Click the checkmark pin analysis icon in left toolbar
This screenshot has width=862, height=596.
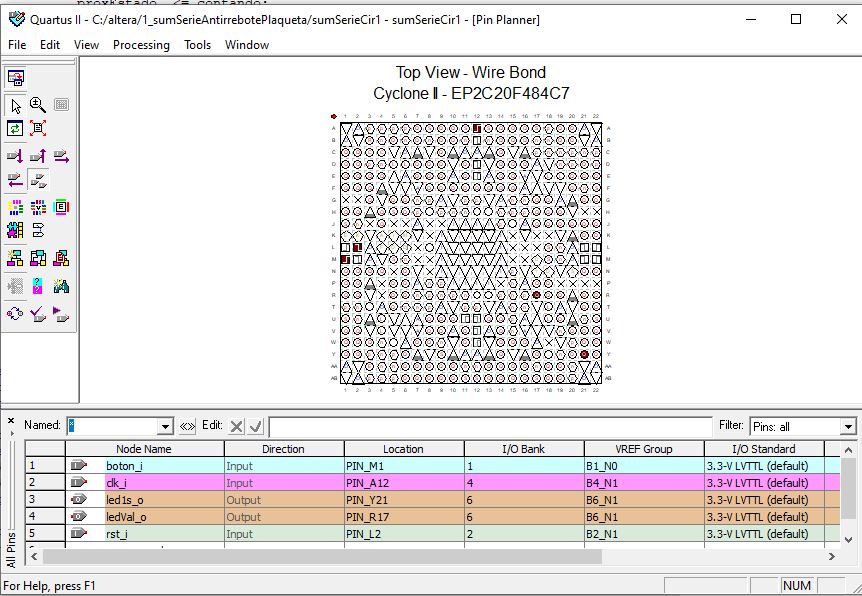38,313
